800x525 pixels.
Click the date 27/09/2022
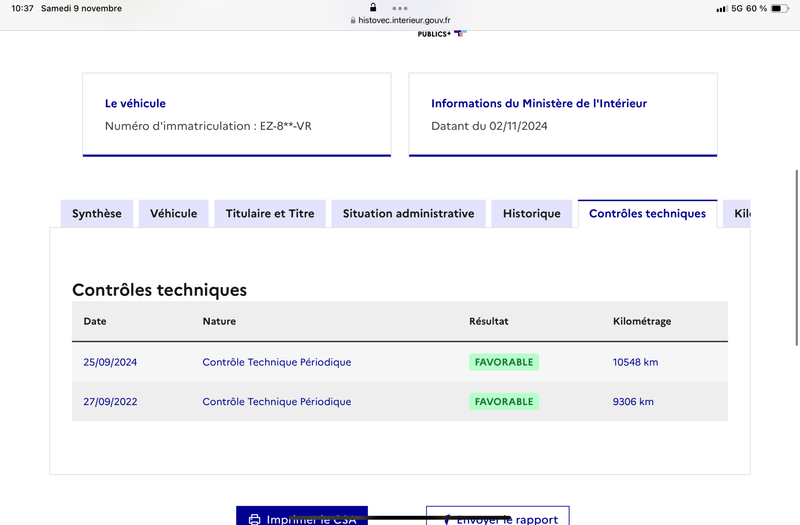pyautogui.click(x=110, y=402)
